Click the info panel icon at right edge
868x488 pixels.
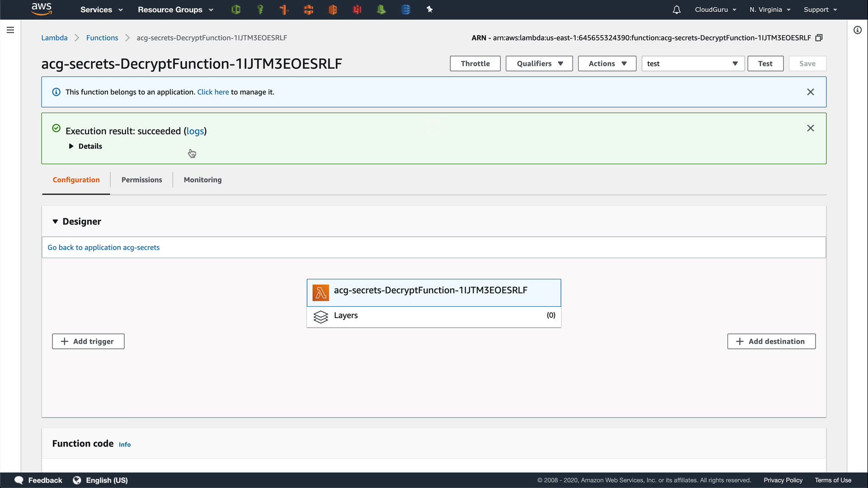(x=857, y=30)
